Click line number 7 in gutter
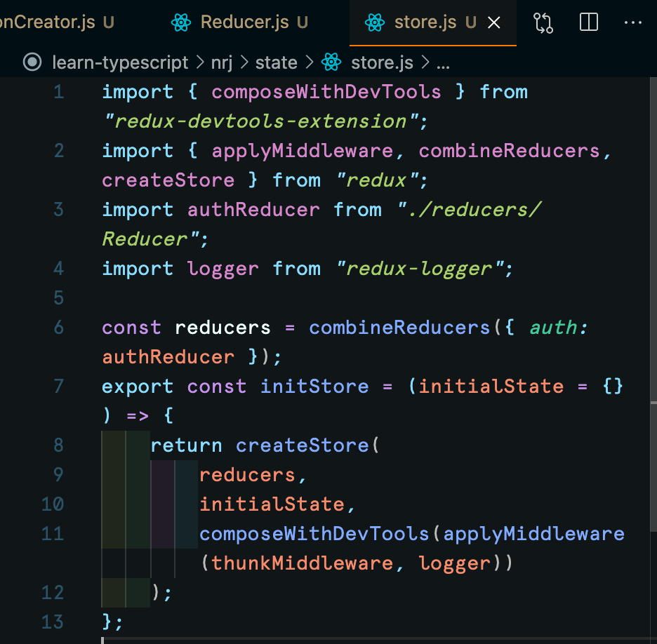Image resolution: width=657 pixels, height=644 pixels. point(59,387)
